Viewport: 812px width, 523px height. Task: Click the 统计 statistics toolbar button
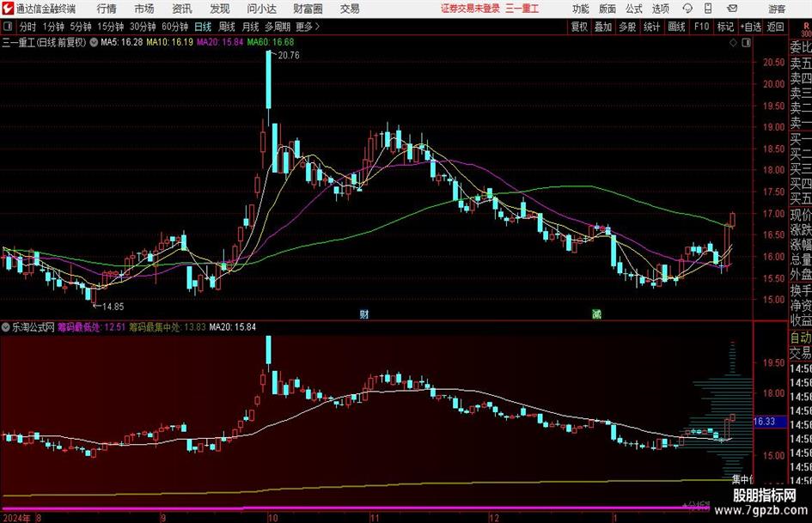point(651,27)
